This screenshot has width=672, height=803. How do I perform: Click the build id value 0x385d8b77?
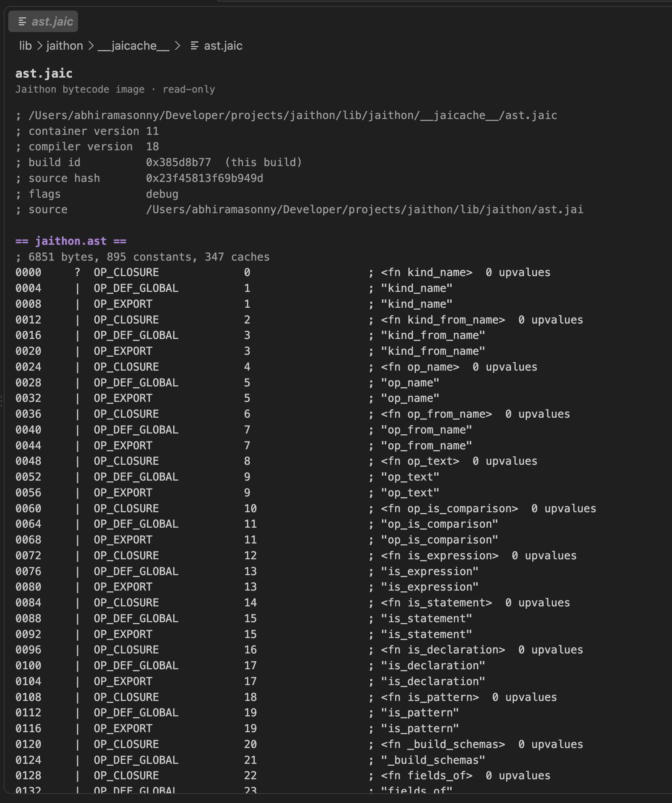(178, 162)
